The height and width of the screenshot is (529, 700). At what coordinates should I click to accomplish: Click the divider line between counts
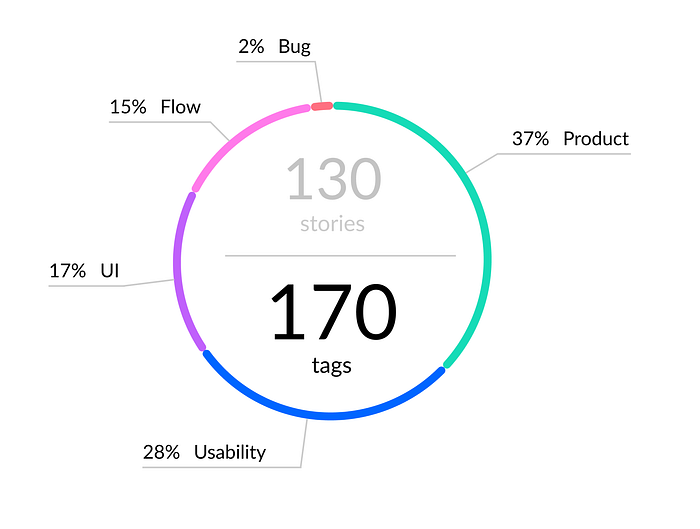click(x=340, y=256)
